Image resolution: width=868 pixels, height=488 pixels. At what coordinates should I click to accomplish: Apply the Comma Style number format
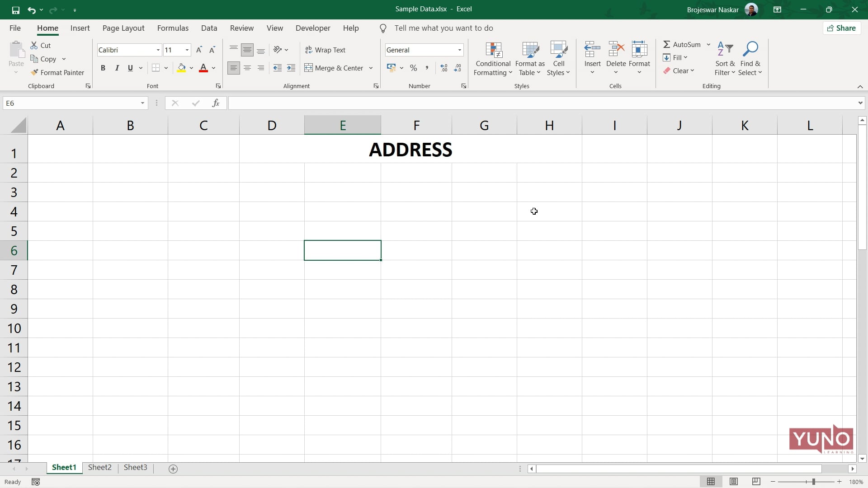427,68
